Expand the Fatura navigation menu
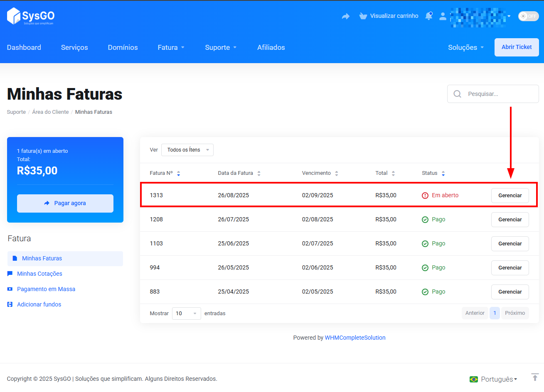Viewport: 544px width, 392px height. [171, 47]
